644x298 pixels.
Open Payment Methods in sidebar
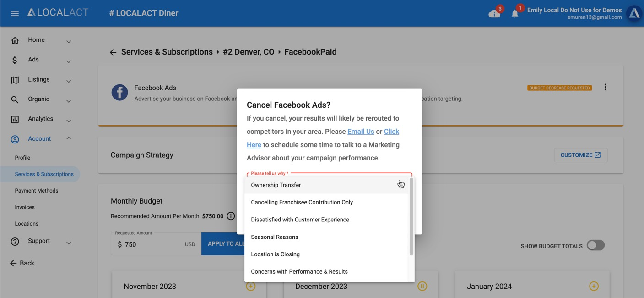(x=37, y=191)
